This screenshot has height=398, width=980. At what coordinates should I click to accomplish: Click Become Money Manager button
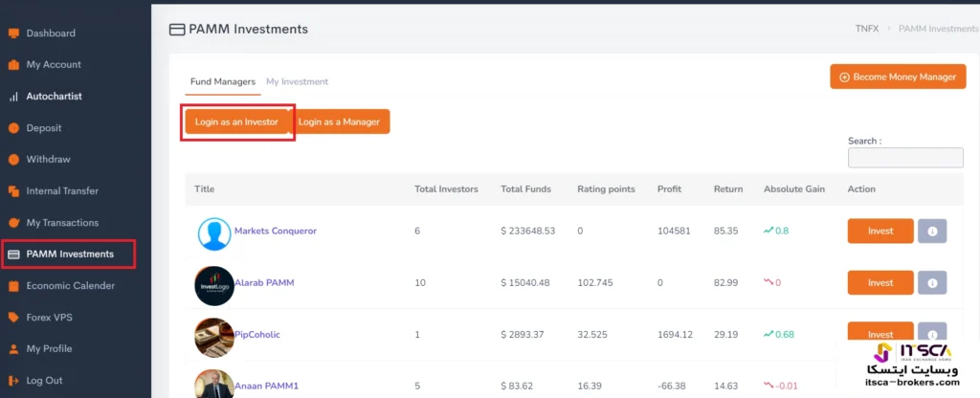898,77
